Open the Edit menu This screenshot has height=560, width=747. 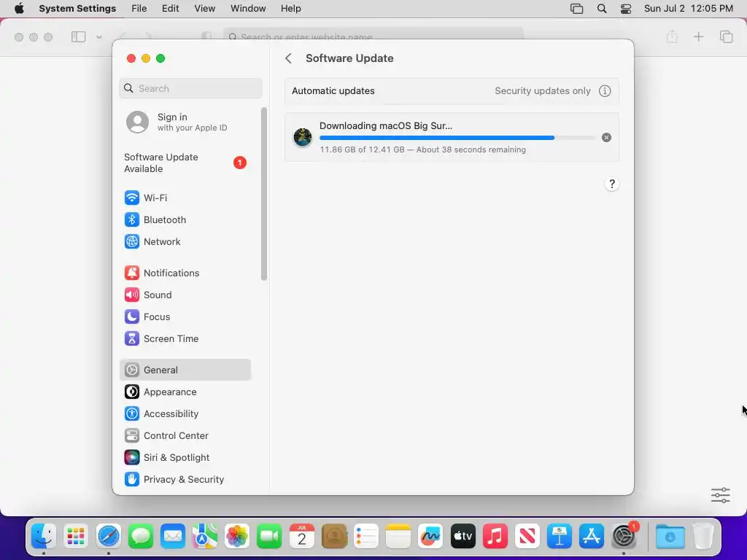[170, 9]
